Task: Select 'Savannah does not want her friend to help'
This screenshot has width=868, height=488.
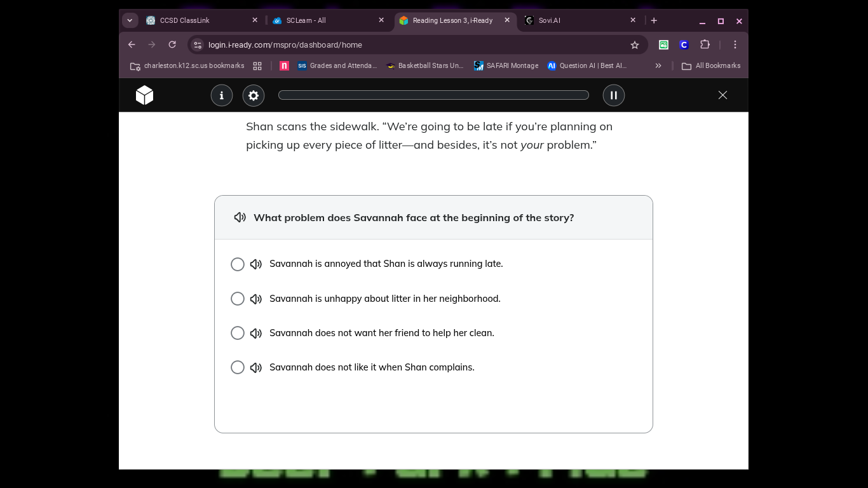Action: [238, 333]
